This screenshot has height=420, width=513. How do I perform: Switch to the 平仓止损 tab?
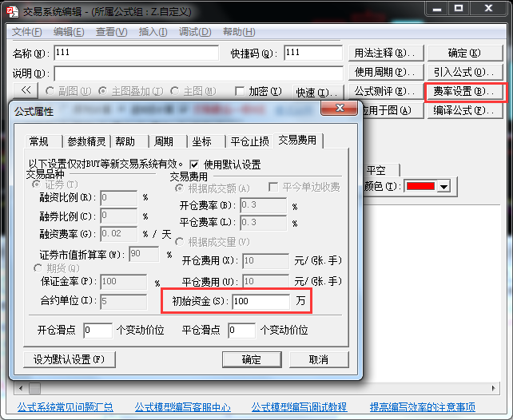(x=249, y=141)
